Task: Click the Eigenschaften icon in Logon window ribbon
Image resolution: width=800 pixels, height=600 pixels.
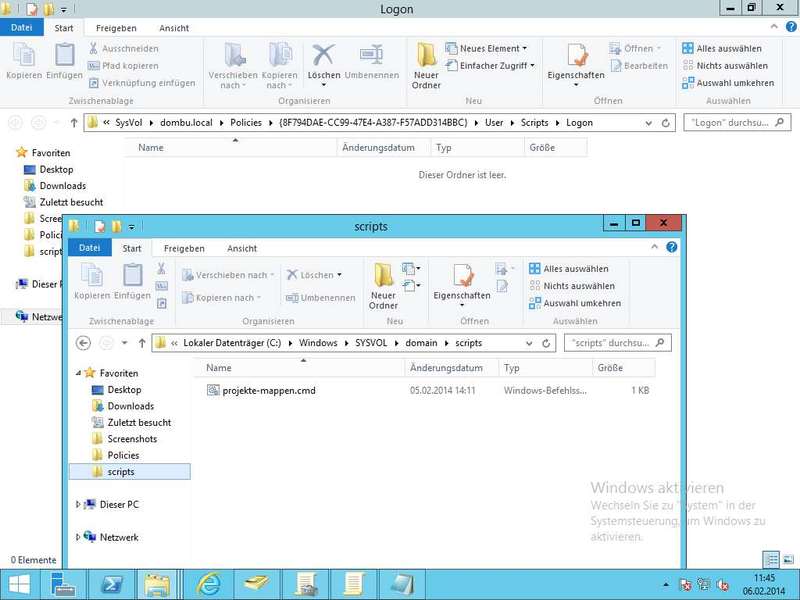Action: [575, 58]
